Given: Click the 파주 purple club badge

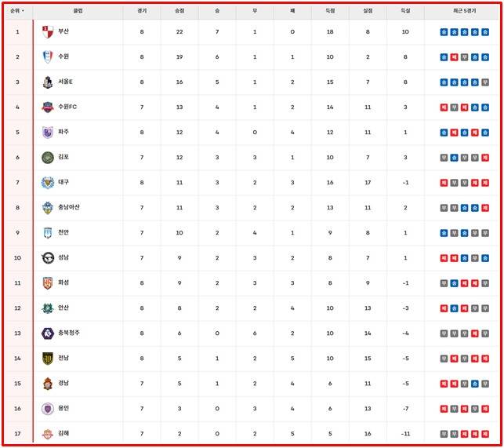Looking at the screenshot, I should coord(47,133).
